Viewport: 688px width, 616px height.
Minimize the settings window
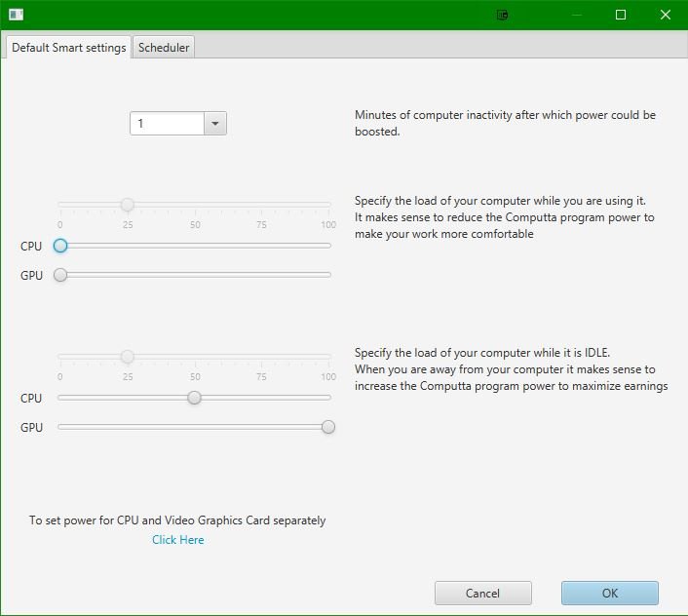click(x=577, y=15)
